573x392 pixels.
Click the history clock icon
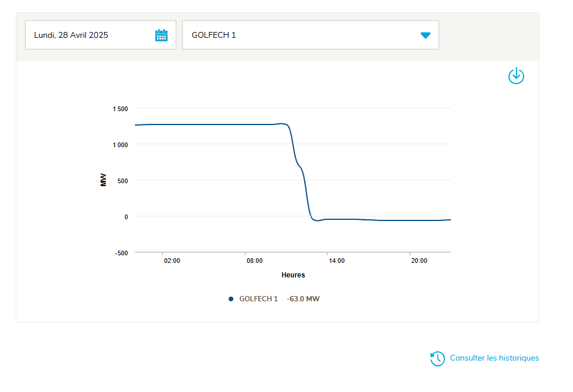437,359
